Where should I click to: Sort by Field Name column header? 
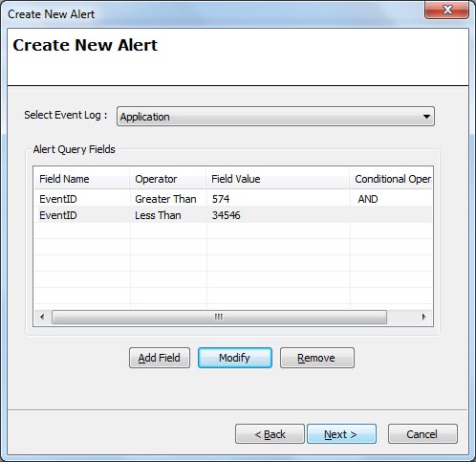tap(82, 179)
